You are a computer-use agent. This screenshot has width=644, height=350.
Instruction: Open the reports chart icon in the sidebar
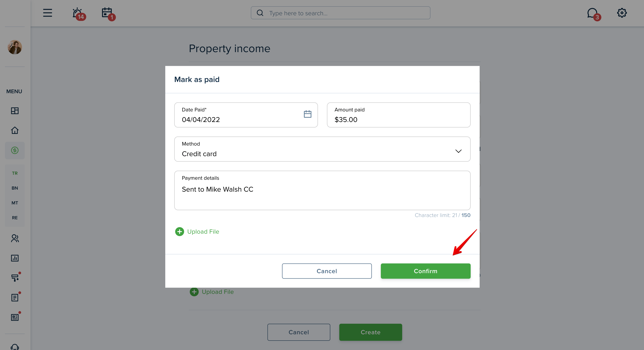pos(15,258)
